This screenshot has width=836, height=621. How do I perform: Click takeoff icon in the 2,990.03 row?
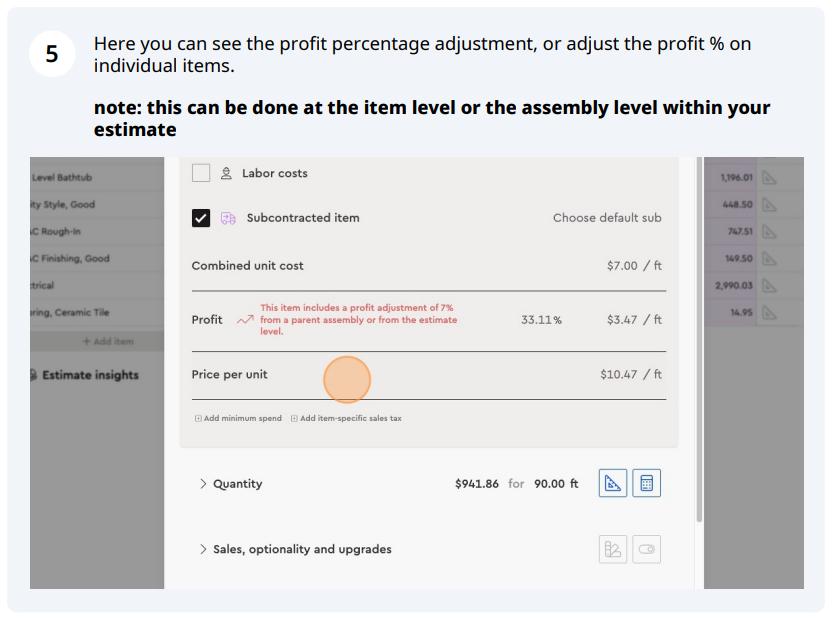pos(769,286)
